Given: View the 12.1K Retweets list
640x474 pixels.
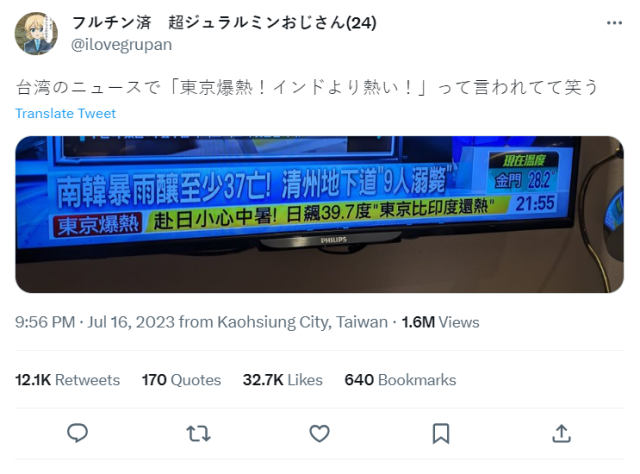Looking at the screenshot, I should 67,380.
